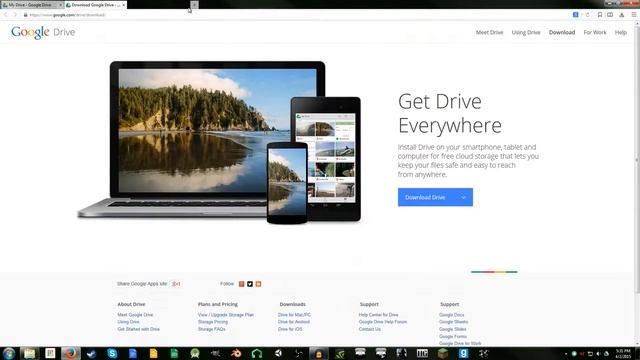
Task: Open Blender from the taskbar
Action: pyautogui.click(x=236, y=353)
